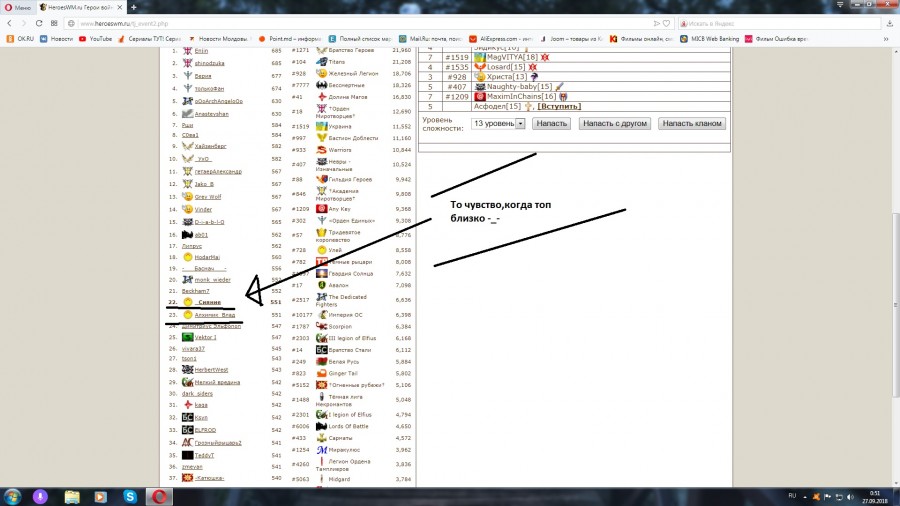Click the faction icon next to Losard[15]

532,67
